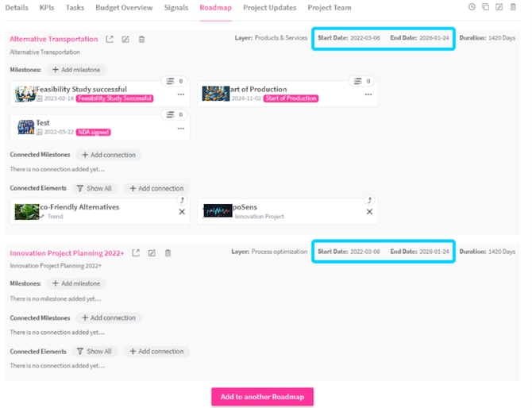This screenshot has height=408, width=532.
Task: Open SpoSens share arrow icon
Action: (x=369, y=200)
